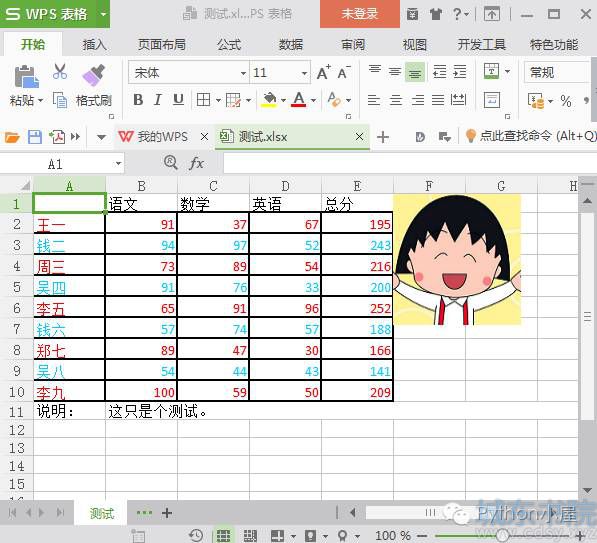Apply percent style format
This screenshot has width=597, height=543.
566,101
